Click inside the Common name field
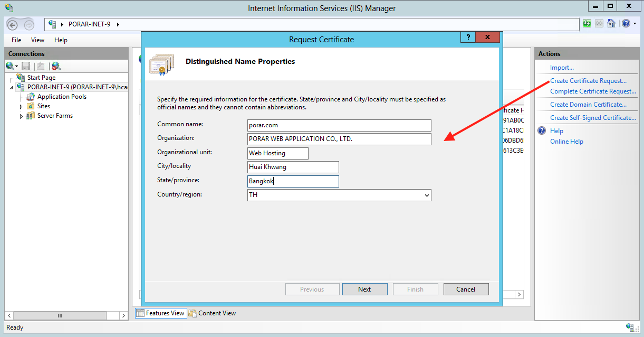The width and height of the screenshot is (644, 337). pos(339,126)
